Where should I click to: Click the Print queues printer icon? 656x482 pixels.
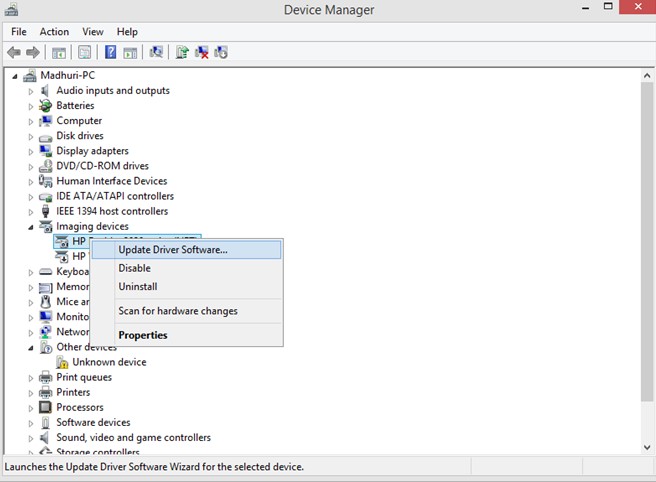(45, 377)
